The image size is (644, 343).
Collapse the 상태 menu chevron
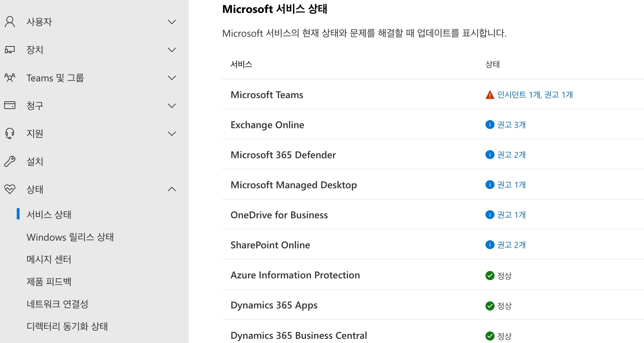click(171, 189)
